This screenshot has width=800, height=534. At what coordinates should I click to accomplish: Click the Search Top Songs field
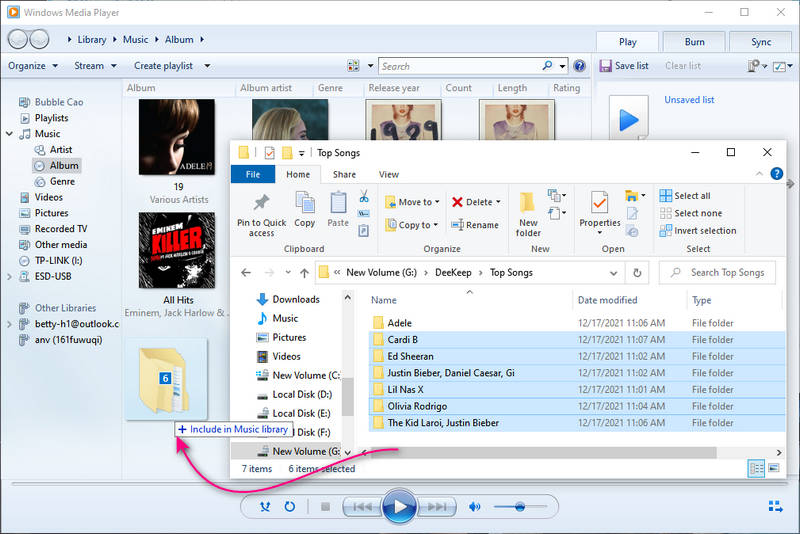717,273
